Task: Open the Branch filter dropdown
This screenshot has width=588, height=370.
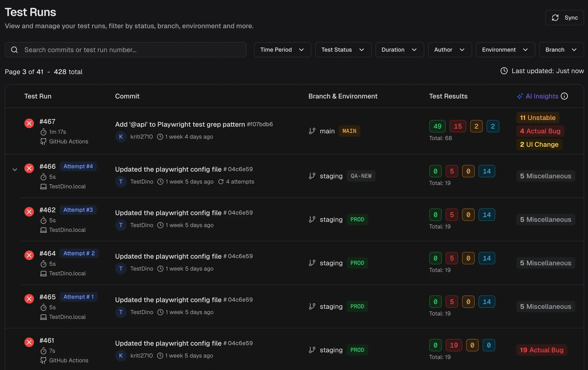Action: click(561, 49)
